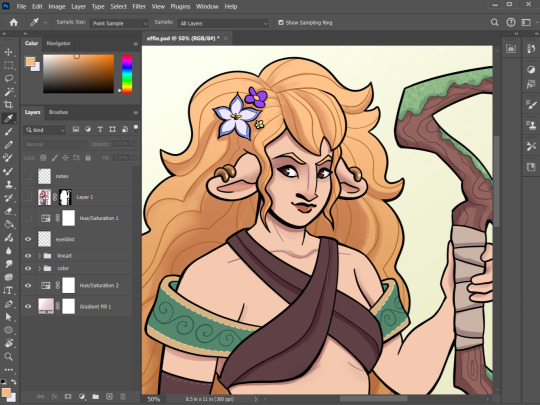Image resolution: width=540 pixels, height=405 pixels.
Task: Select the Brush tool
Action: click(x=9, y=131)
